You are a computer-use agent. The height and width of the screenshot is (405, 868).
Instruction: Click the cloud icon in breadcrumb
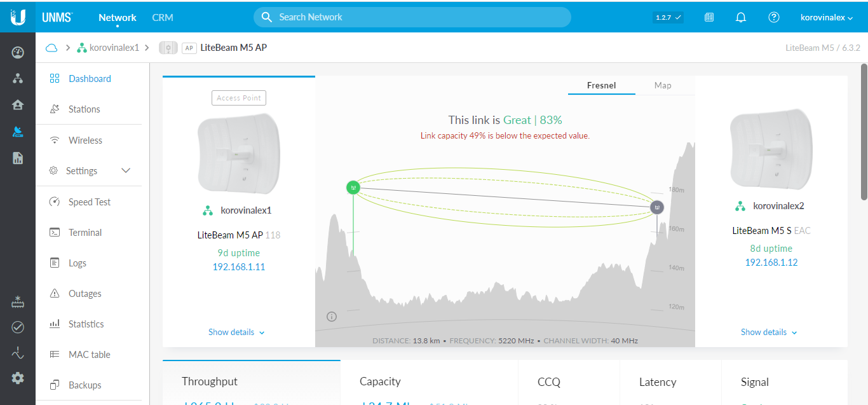click(51, 48)
